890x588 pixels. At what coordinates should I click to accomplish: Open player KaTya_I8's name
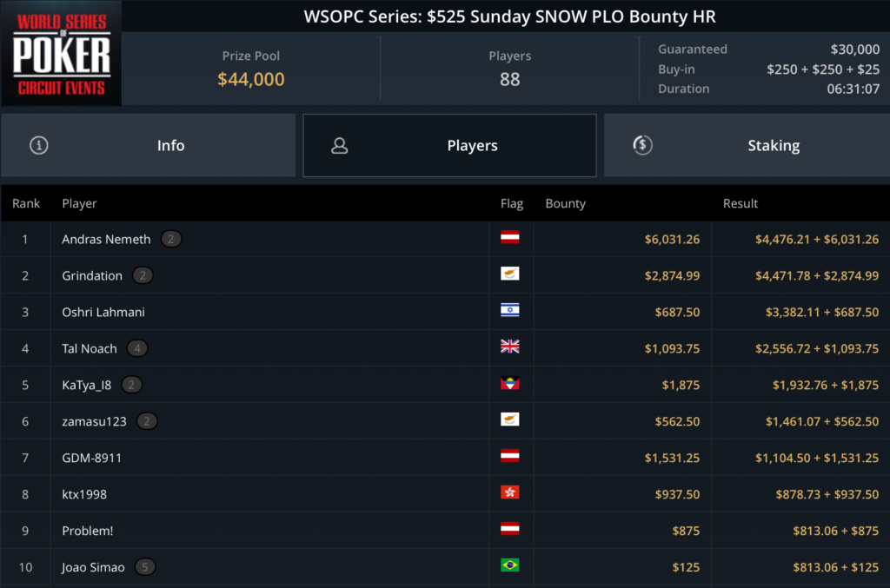click(x=88, y=385)
